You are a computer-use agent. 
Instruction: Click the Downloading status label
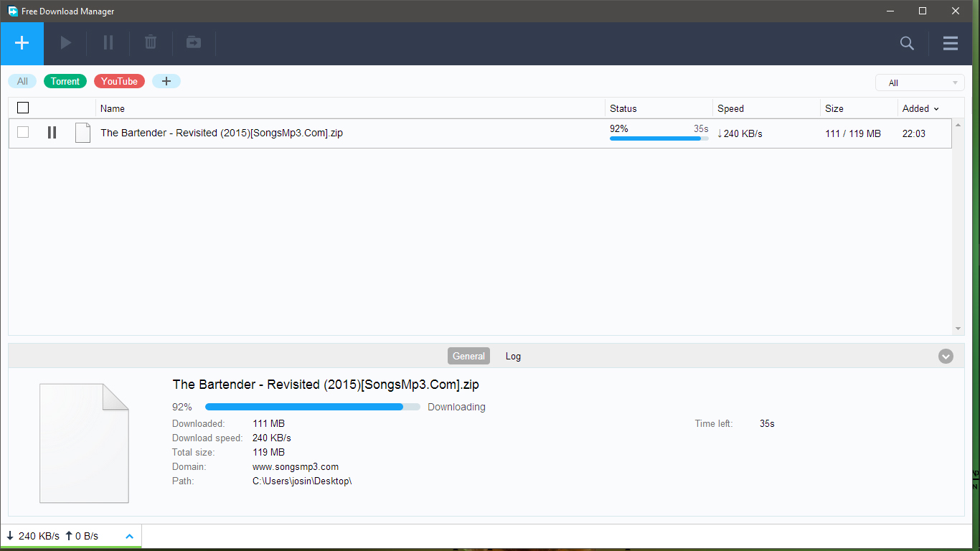pyautogui.click(x=456, y=407)
